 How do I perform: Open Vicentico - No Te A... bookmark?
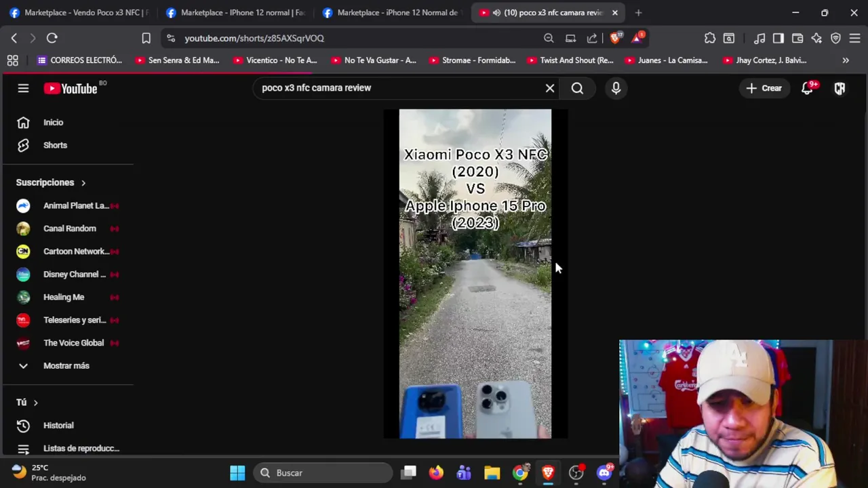[x=275, y=60]
